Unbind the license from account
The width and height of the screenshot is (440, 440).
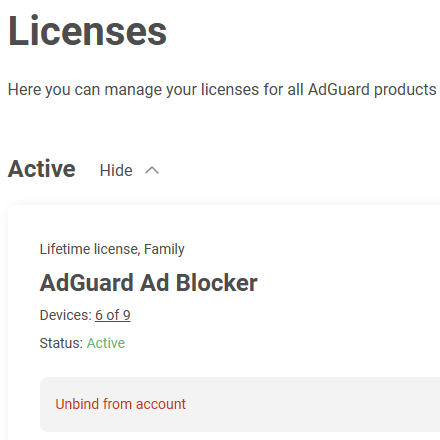click(x=120, y=404)
